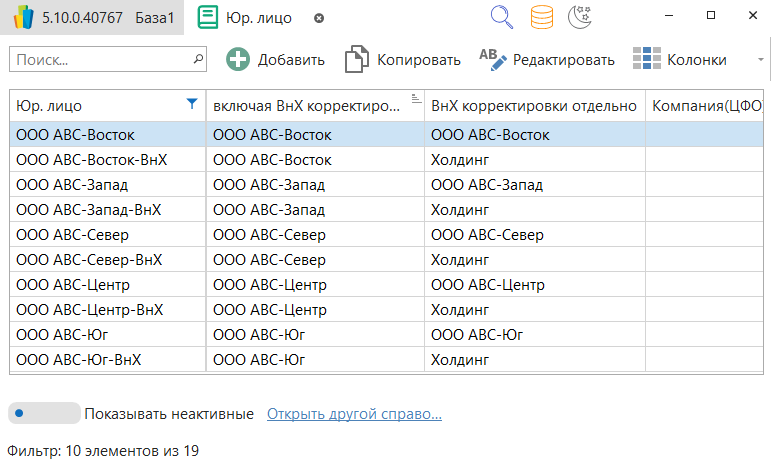Click the Копировать documents icon
The width and height of the screenshot is (773, 465).
point(357,59)
